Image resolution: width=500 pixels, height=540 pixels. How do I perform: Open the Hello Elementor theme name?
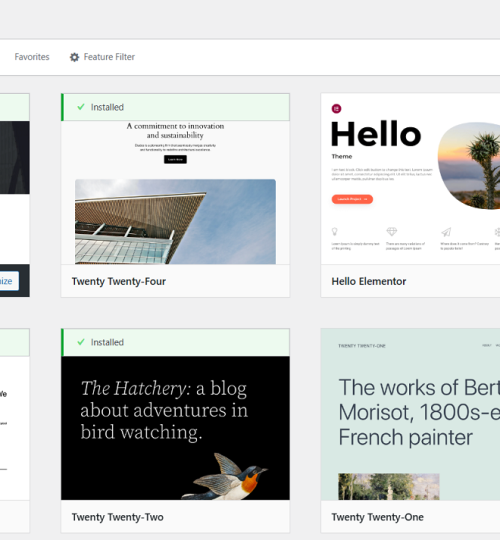pyautogui.click(x=369, y=281)
